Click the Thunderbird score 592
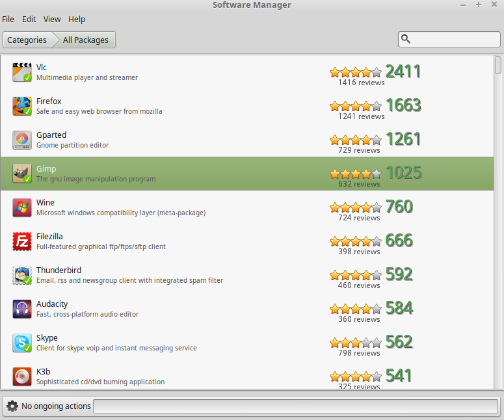The width and height of the screenshot is (504, 420). tap(399, 274)
